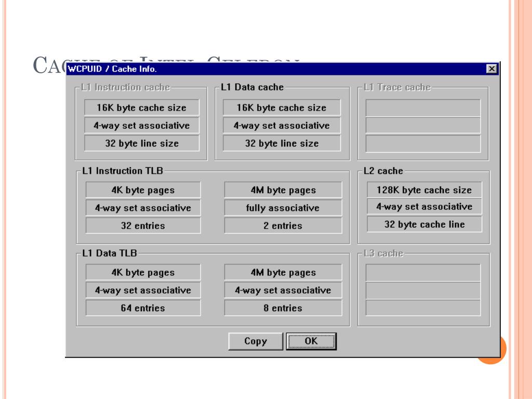Screen dimensions: 532x399
Task: Click the first empty L3 cache field
Action: 423,273
